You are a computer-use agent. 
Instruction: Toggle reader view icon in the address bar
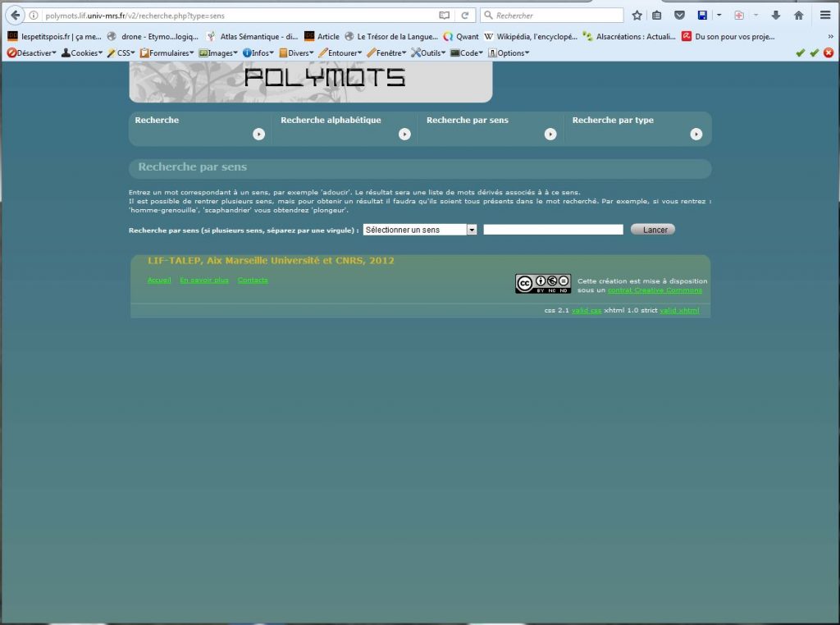[444, 16]
